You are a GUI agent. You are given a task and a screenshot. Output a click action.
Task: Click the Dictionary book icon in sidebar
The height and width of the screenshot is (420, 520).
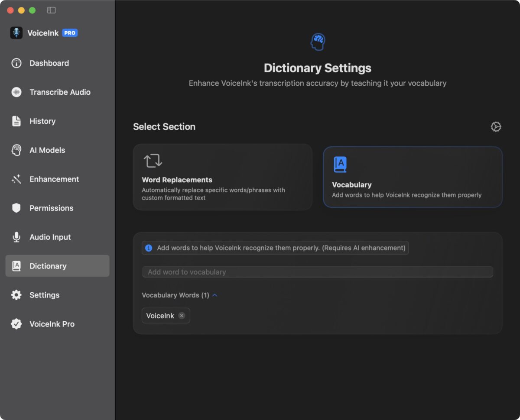point(16,266)
